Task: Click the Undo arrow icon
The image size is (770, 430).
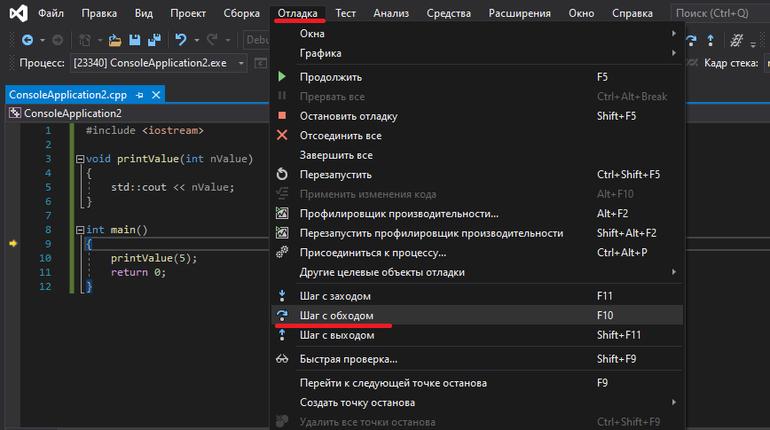Action: coord(181,40)
